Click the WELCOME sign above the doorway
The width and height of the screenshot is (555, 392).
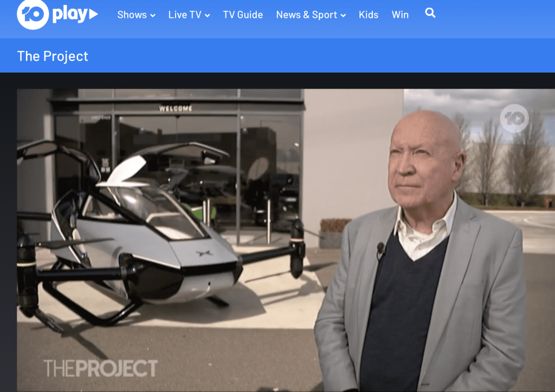176,109
